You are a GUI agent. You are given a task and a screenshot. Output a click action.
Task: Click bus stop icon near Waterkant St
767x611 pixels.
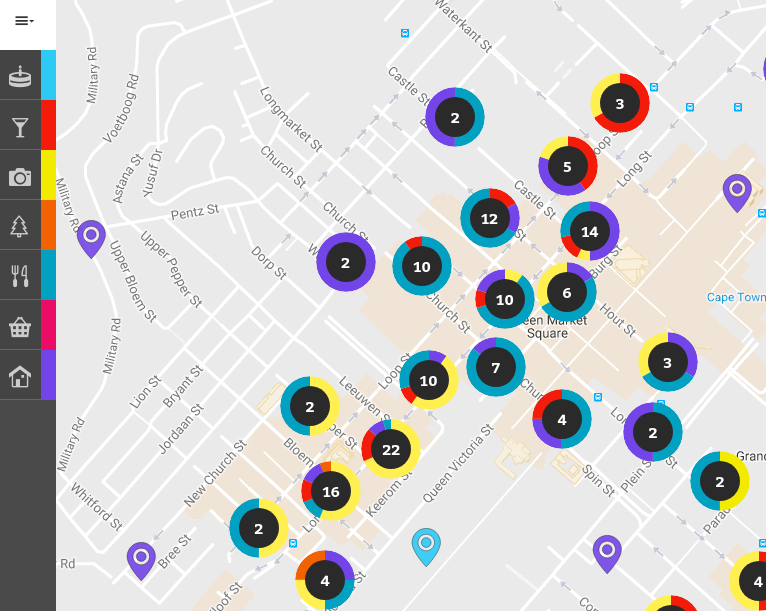(x=405, y=33)
